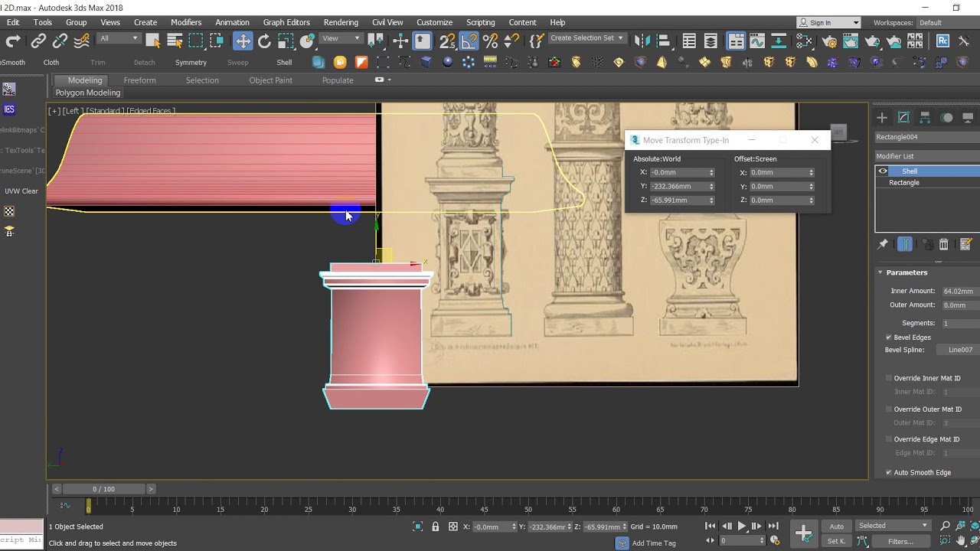Viewport: 980px width, 551px height.
Task: Open the Workspaces Default dropdown
Action: pos(948,23)
